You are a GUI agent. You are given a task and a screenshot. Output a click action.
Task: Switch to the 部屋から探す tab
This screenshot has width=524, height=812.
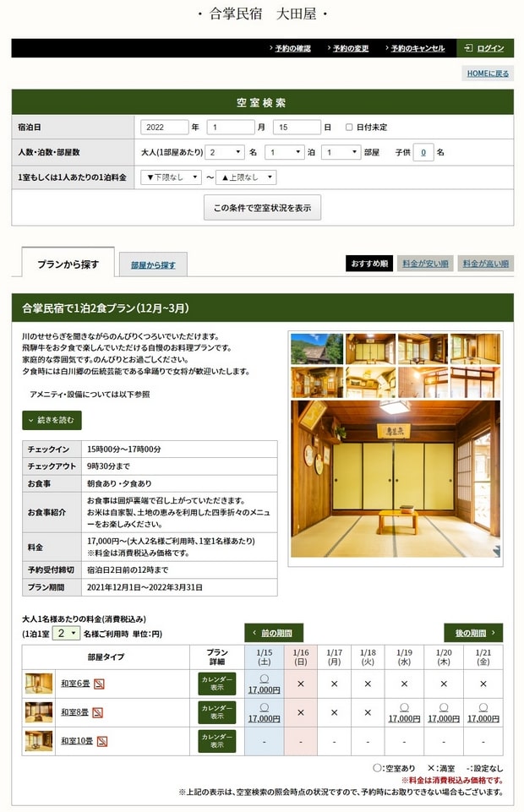(x=153, y=265)
